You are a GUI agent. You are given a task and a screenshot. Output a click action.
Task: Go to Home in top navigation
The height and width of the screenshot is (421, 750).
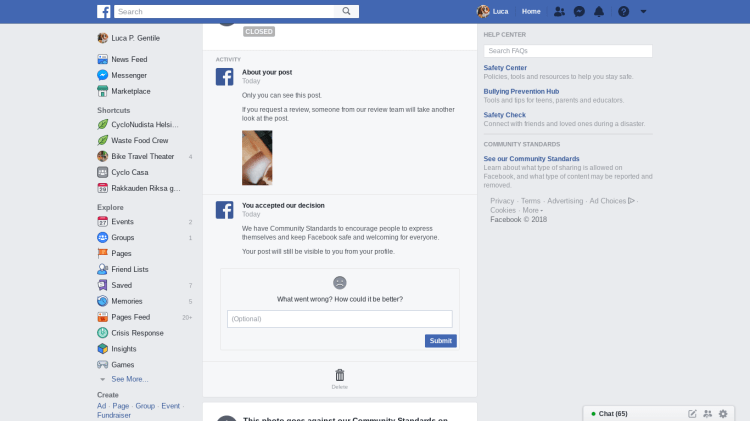coord(531,12)
